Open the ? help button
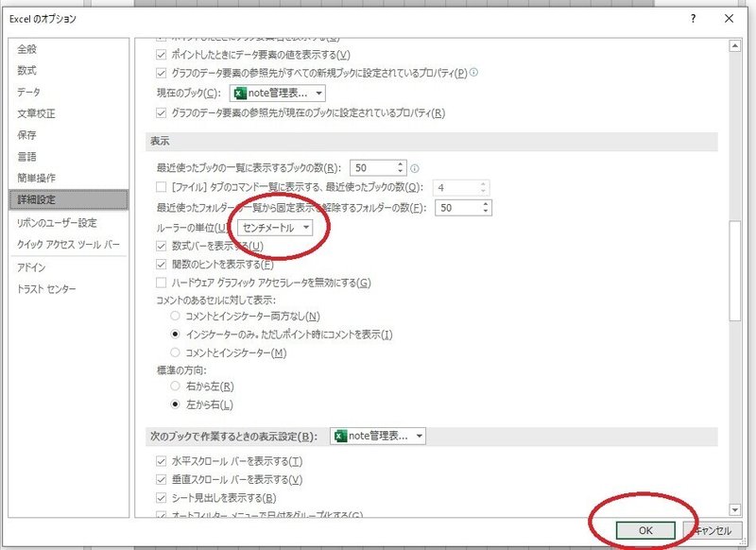Viewport: 756px width, 550px height. 693,19
